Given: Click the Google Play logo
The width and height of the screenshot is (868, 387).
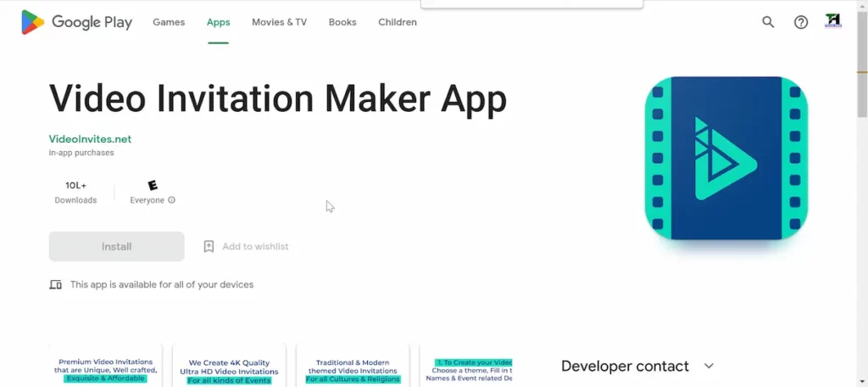Looking at the screenshot, I should 76,22.
